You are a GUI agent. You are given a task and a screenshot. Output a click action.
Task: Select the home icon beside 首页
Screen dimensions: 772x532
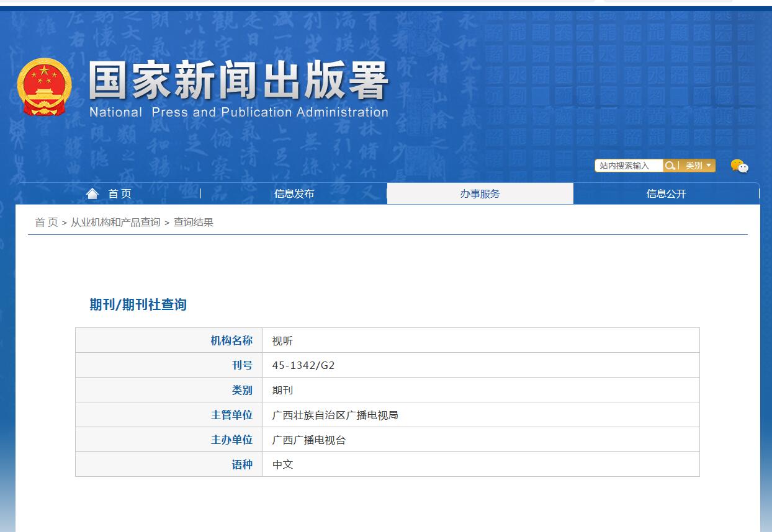[92, 193]
